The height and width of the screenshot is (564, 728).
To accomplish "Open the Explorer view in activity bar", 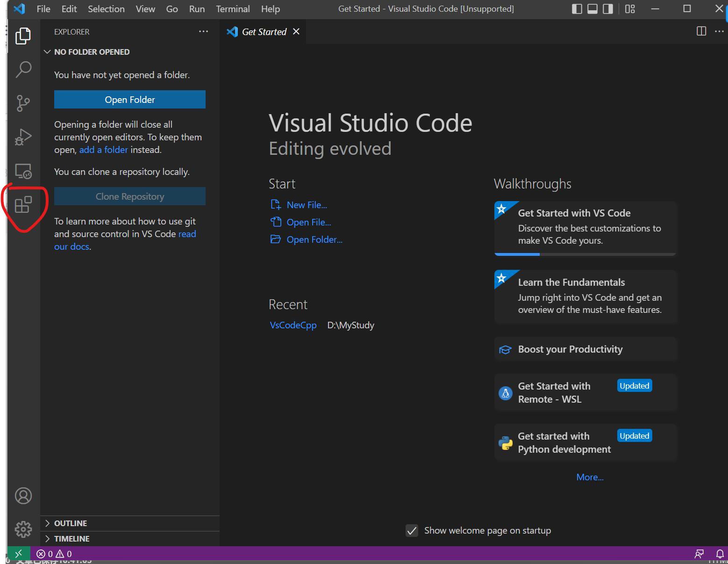I will pos(23,36).
